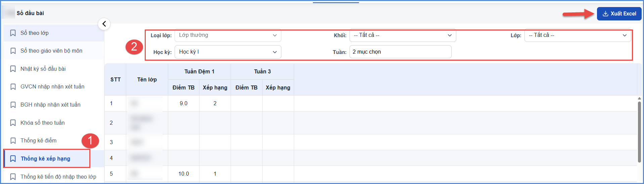Open the Lớp dropdown

[578, 35]
